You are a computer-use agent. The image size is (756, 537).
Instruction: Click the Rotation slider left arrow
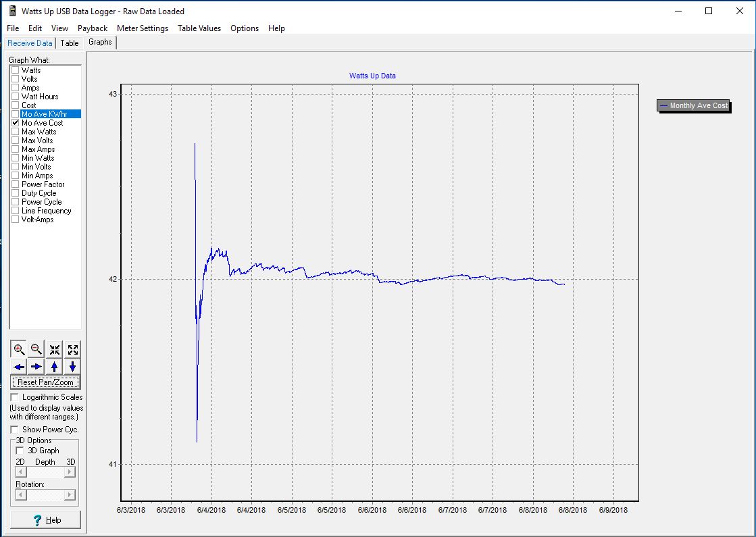point(21,494)
